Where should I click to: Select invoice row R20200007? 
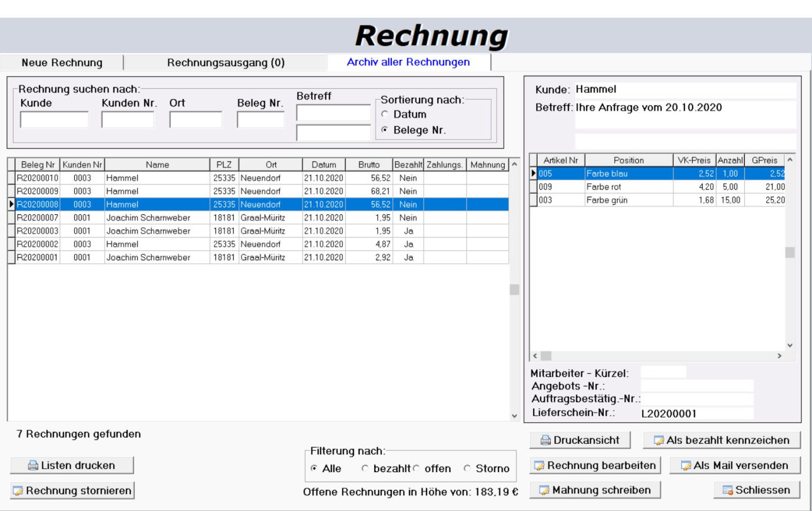pyautogui.click(x=37, y=218)
